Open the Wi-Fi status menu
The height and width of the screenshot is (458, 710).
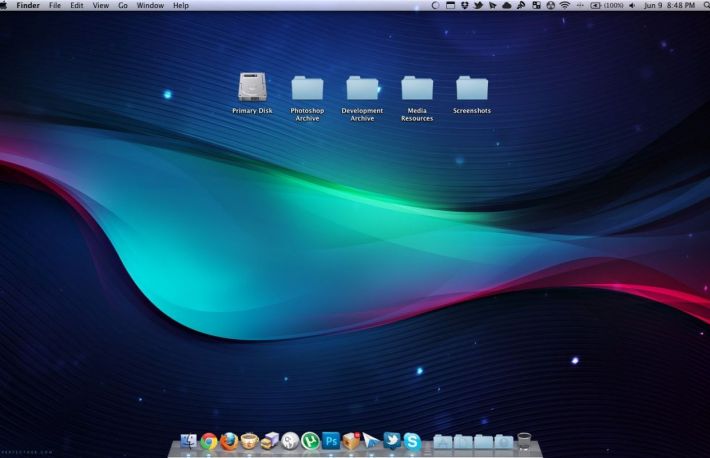(564, 6)
